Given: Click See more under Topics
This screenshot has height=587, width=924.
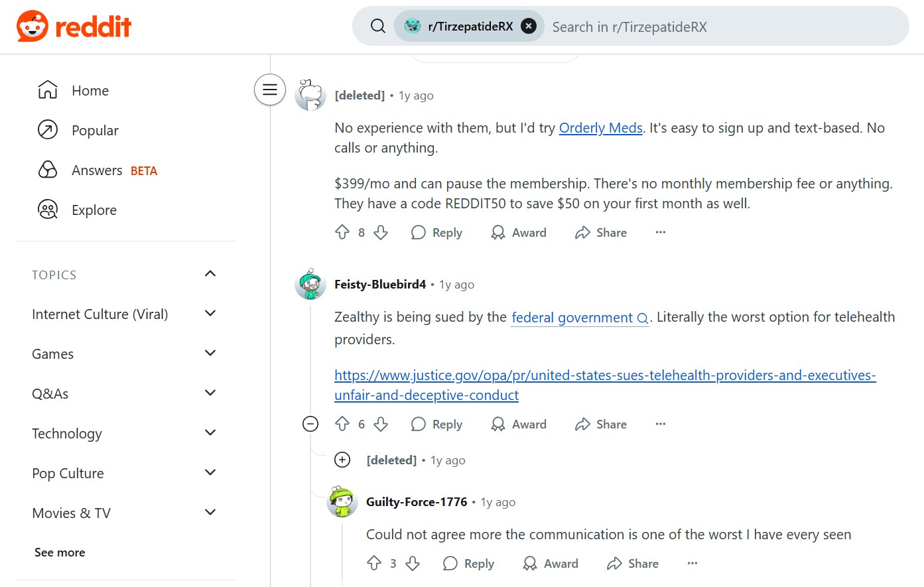Looking at the screenshot, I should 60,553.
